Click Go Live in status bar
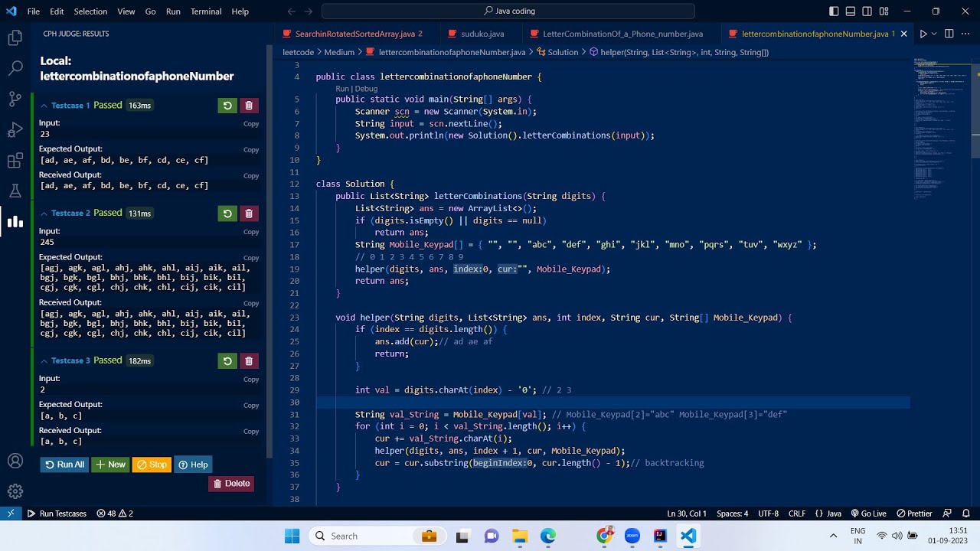The height and width of the screenshot is (551, 980). coord(867,514)
